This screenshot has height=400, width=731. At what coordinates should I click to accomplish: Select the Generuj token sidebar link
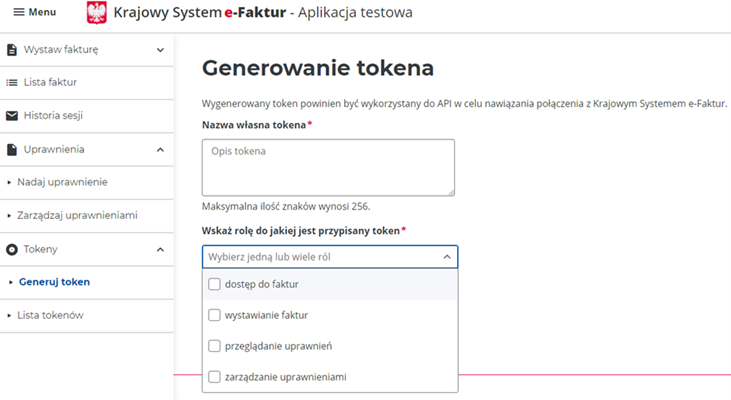point(54,282)
